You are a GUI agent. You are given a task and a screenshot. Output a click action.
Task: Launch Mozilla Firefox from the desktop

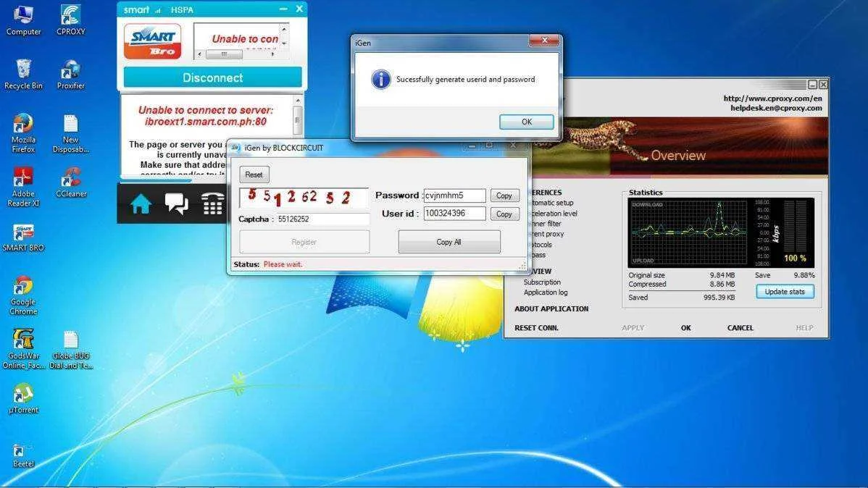23,133
